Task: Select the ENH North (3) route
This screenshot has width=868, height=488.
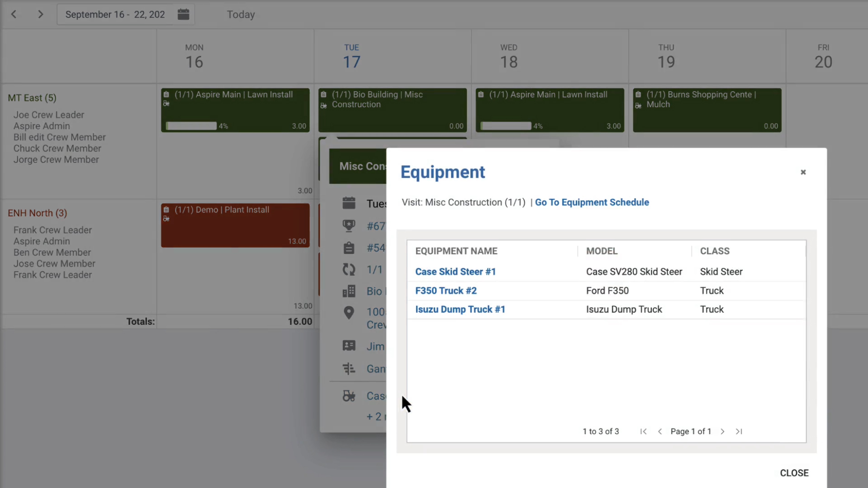Action: click(37, 213)
